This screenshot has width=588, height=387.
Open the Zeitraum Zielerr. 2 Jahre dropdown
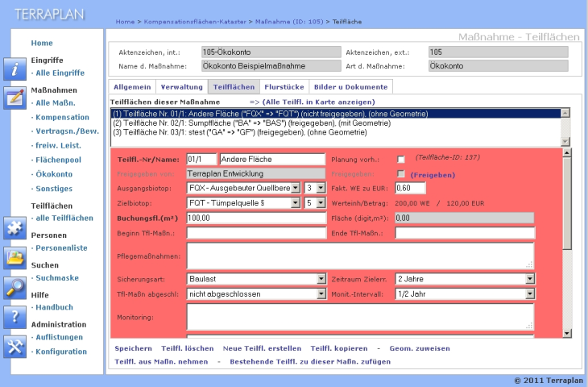[465, 279]
